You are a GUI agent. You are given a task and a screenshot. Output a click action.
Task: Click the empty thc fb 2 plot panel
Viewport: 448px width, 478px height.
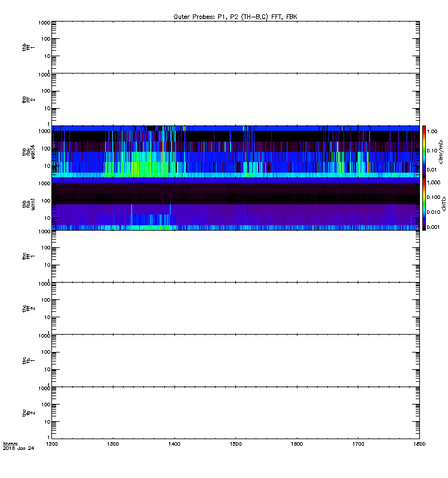tap(235, 413)
